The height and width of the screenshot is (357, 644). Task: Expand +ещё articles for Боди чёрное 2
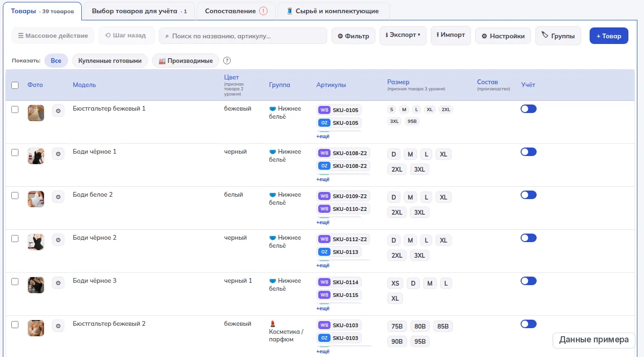tap(323, 265)
